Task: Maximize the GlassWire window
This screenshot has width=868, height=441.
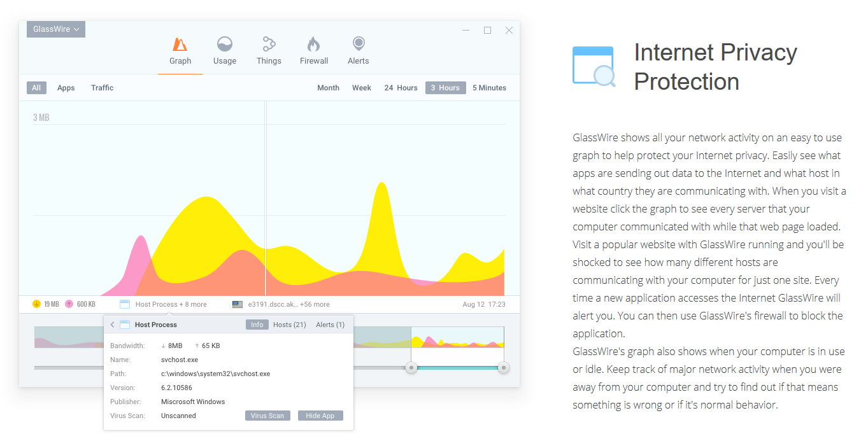Action: click(487, 30)
